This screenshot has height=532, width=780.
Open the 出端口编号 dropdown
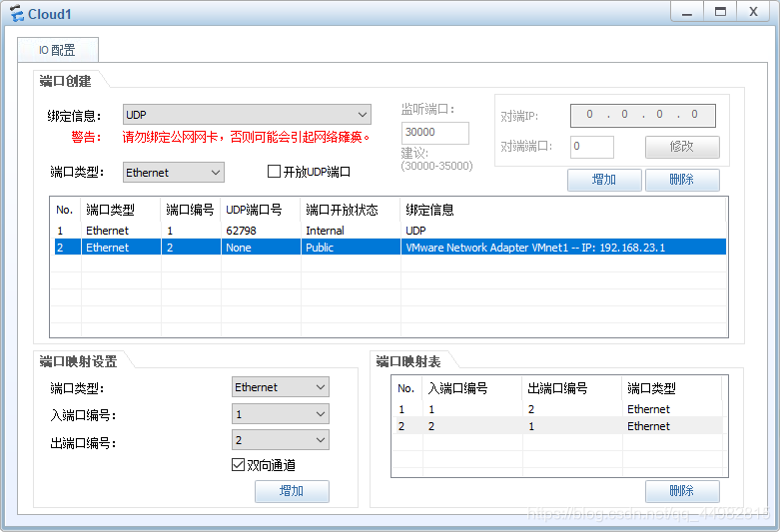pyautogui.click(x=281, y=440)
